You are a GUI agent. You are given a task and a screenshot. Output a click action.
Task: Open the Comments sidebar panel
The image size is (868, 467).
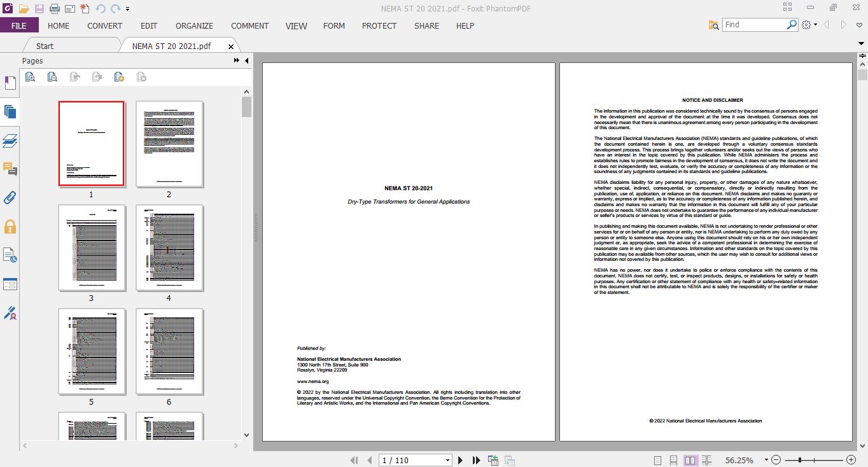pos(10,169)
